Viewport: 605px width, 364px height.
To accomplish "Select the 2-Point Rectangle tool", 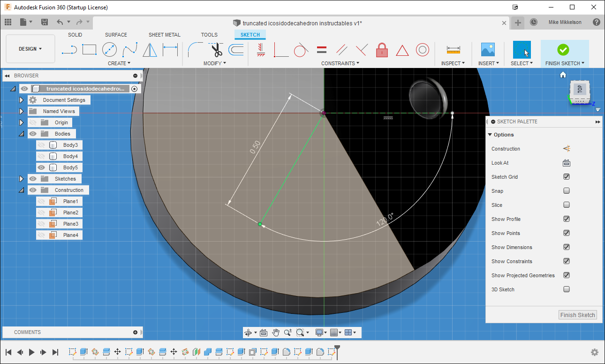I will point(89,49).
